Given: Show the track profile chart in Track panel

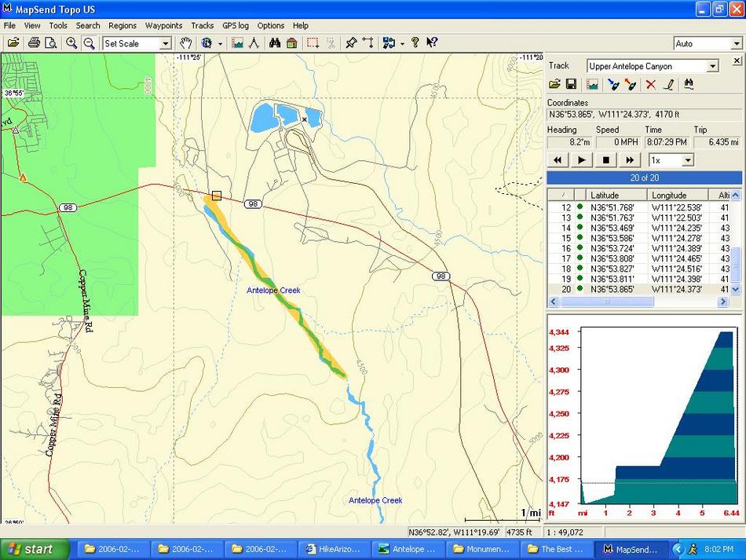Looking at the screenshot, I should tap(592, 85).
